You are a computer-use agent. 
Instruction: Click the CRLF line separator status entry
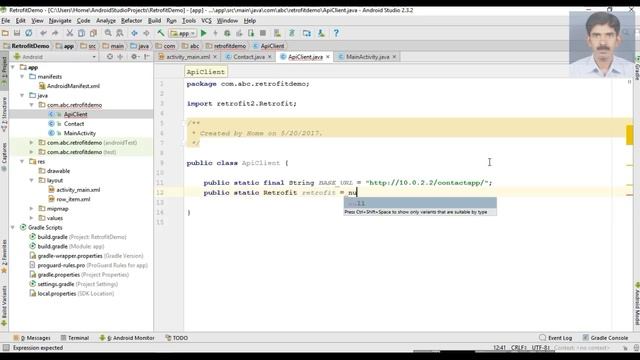[519, 348]
